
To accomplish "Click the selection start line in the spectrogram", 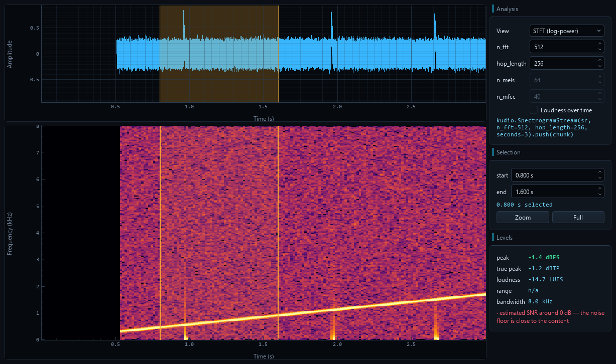I will [160, 233].
